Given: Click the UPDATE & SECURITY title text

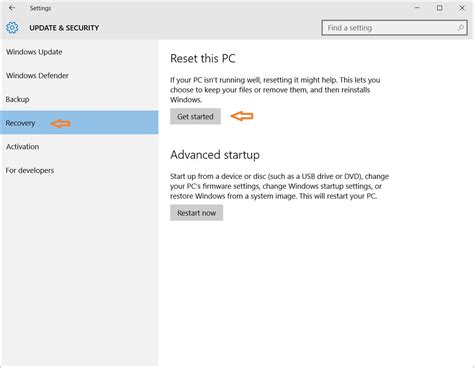Looking at the screenshot, I should pyautogui.click(x=64, y=28).
